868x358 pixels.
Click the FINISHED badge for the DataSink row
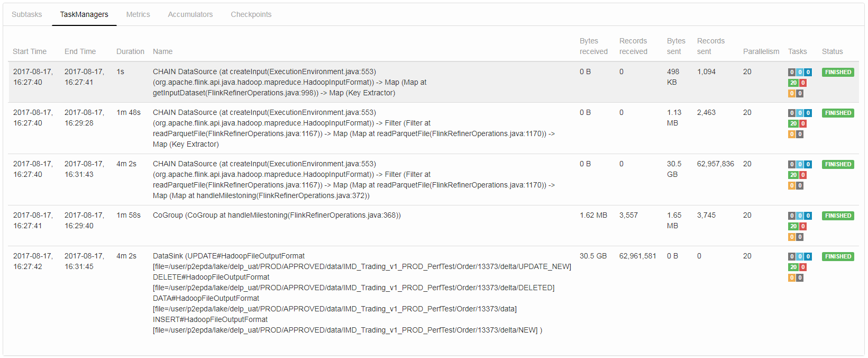[838, 256]
